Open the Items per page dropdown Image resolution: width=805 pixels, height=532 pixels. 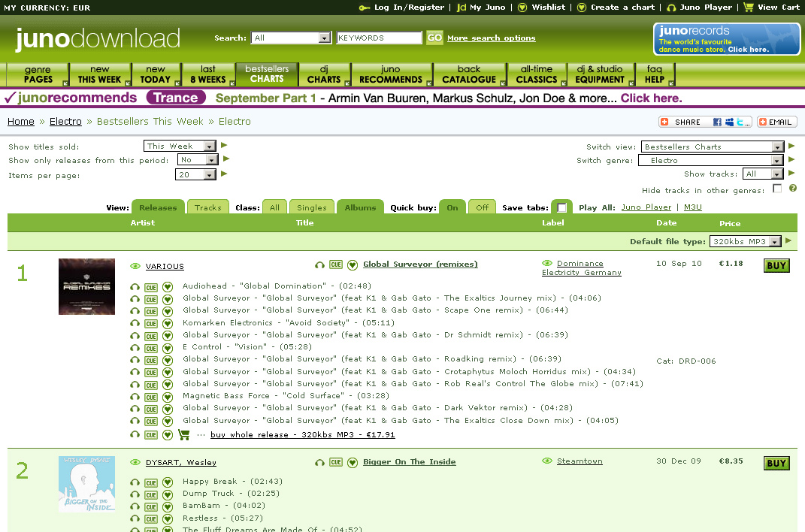[195, 175]
